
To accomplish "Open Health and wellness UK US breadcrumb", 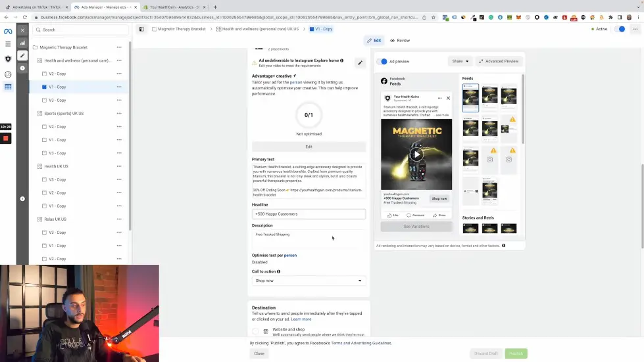I will [257, 29].
